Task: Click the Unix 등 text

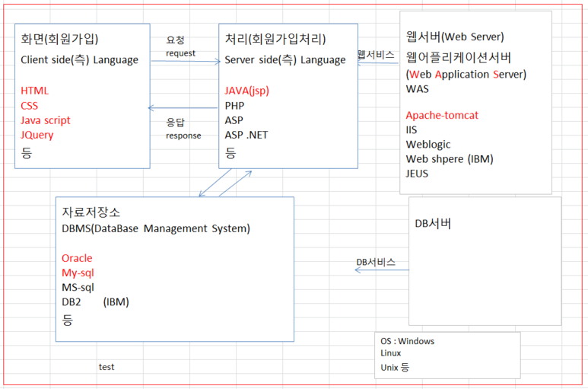Action: [x=395, y=367]
